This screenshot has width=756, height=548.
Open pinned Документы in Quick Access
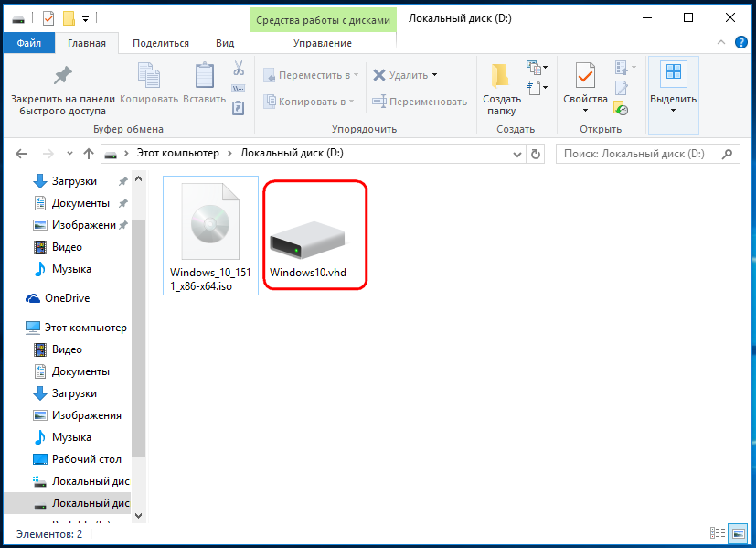tap(80, 203)
